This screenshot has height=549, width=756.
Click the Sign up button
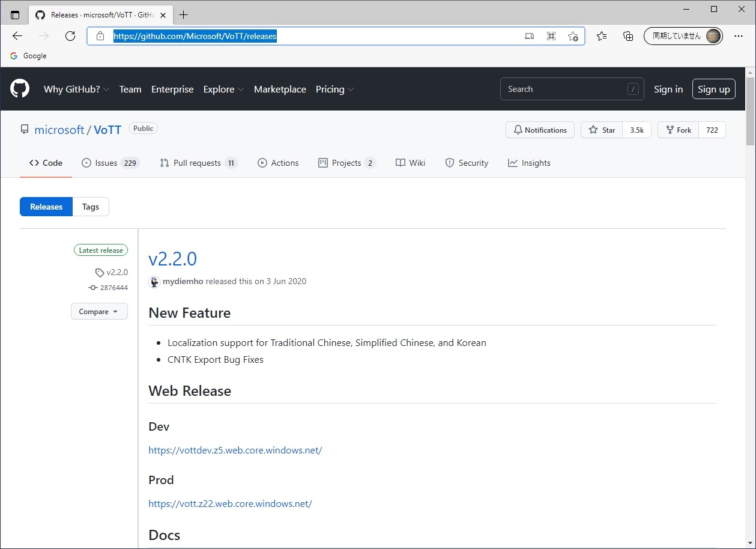click(713, 89)
